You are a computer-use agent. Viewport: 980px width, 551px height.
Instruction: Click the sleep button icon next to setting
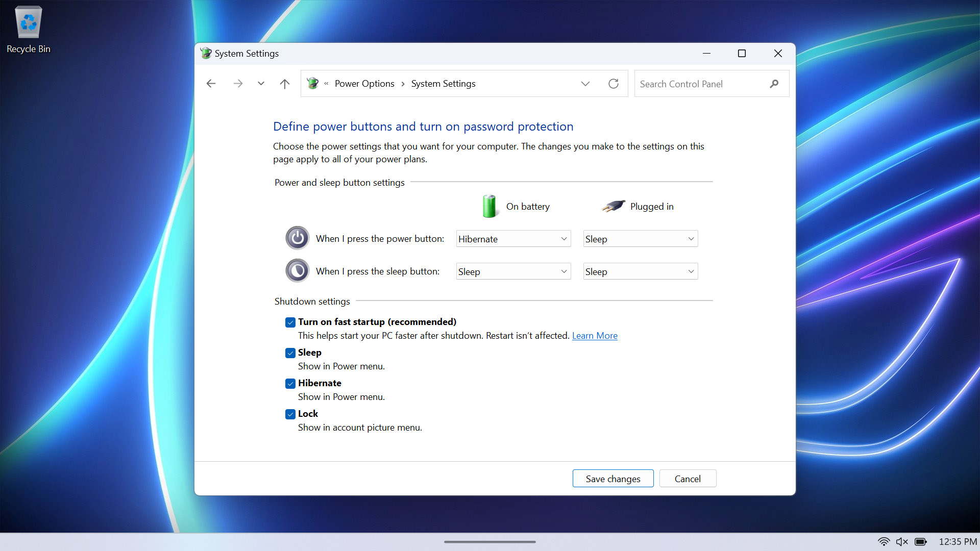pyautogui.click(x=297, y=270)
